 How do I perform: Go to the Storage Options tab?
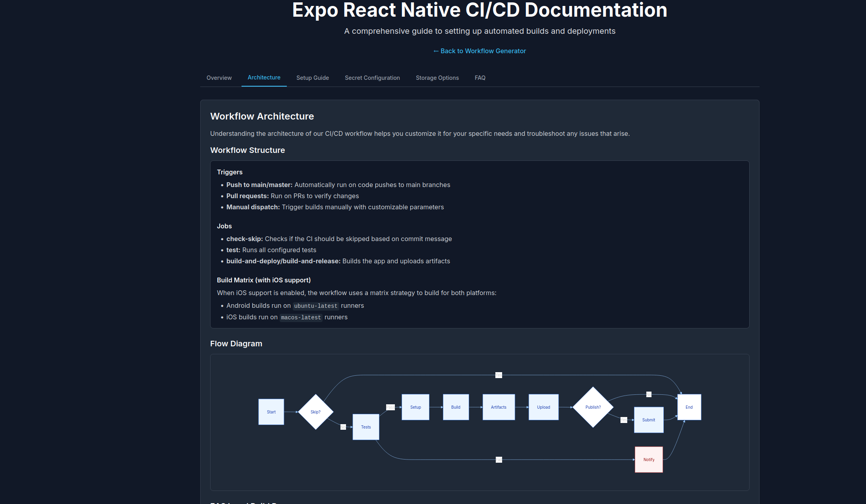click(x=437, y=78)
